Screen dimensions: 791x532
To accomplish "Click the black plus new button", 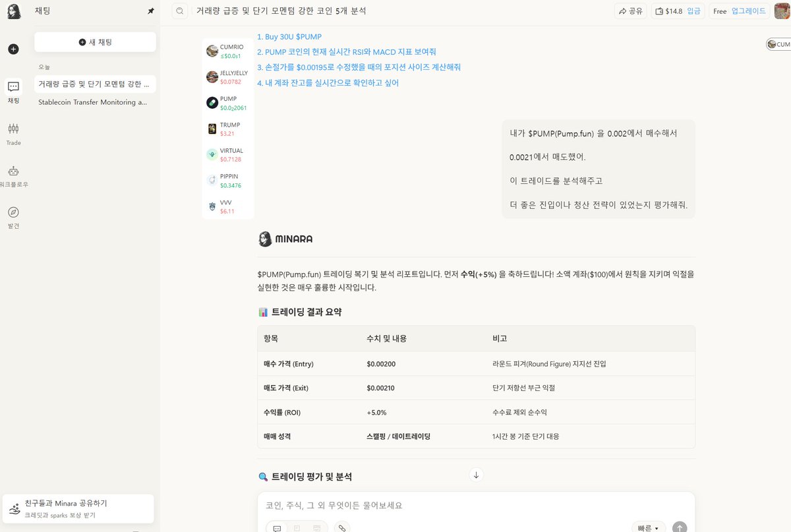I will [x=14, y=49].
